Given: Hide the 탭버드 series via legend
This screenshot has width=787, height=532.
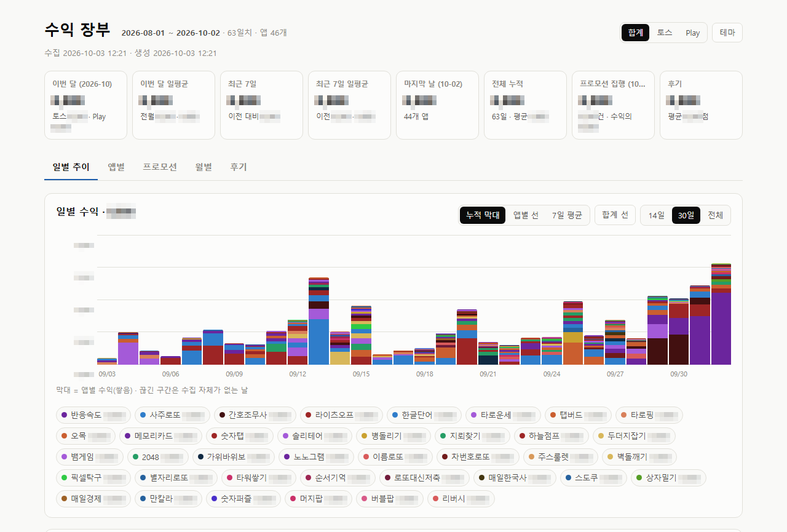Looking at the screenshot, I should coord(578,415).
